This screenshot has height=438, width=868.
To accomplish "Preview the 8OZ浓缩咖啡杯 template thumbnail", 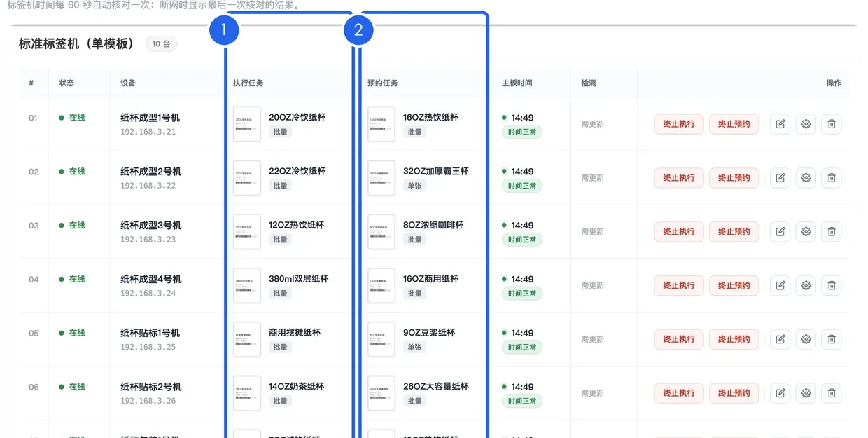I will (x=381, y=231).
